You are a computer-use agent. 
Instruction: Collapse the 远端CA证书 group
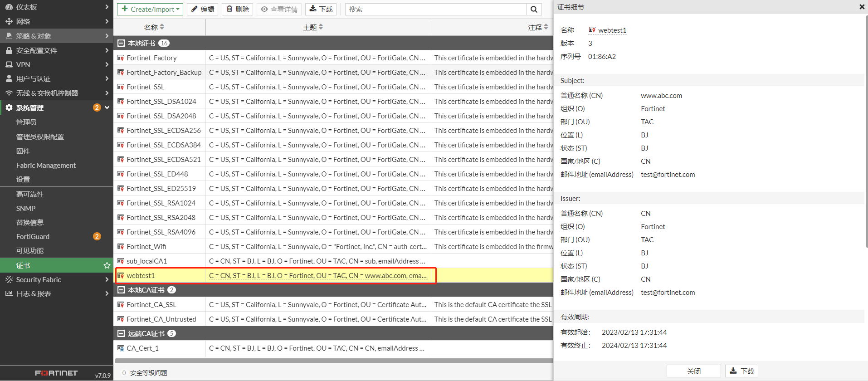click(121, 333)
